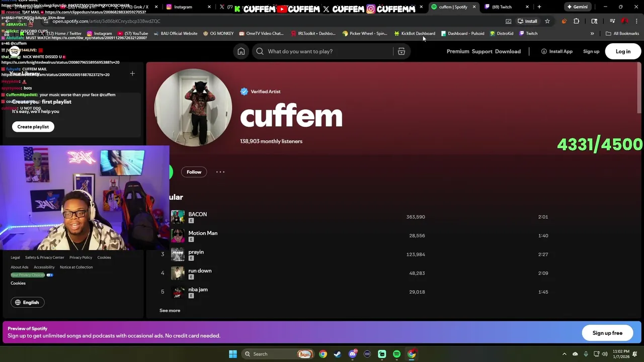Show hidden system tray icons
The width and height of the screenshot is (644, 362).
[x=564, y=354]
